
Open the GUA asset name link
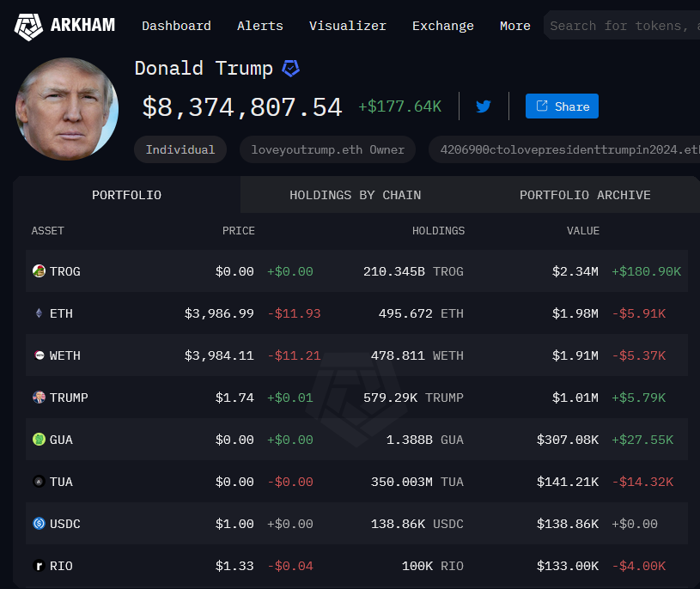[x=61, y=440]
